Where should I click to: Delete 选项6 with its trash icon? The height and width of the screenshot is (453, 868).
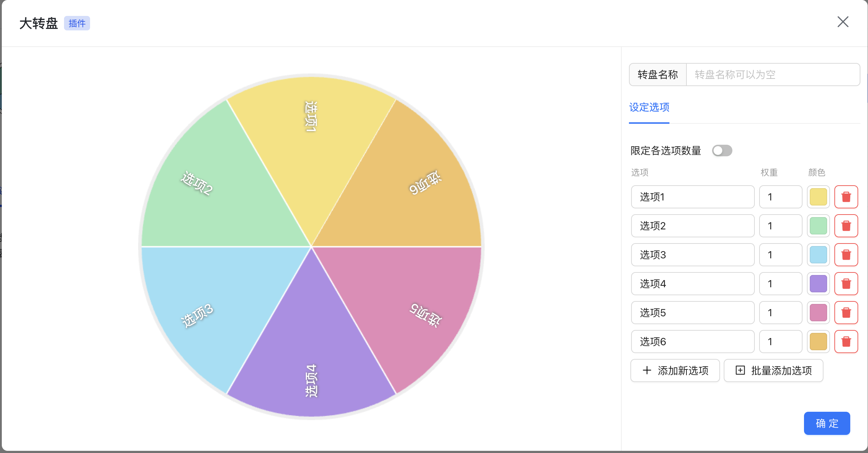tap(846, 342)
